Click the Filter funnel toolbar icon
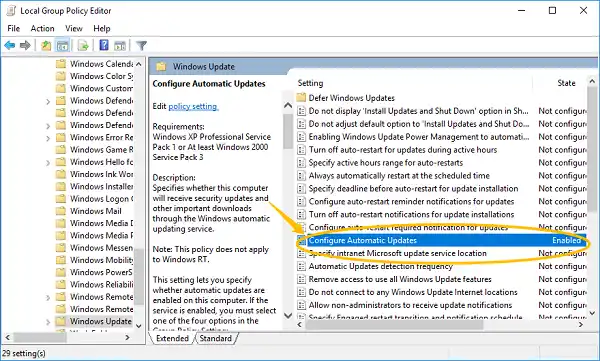Viewport: 600px width, 361px height. click(141, 46)
